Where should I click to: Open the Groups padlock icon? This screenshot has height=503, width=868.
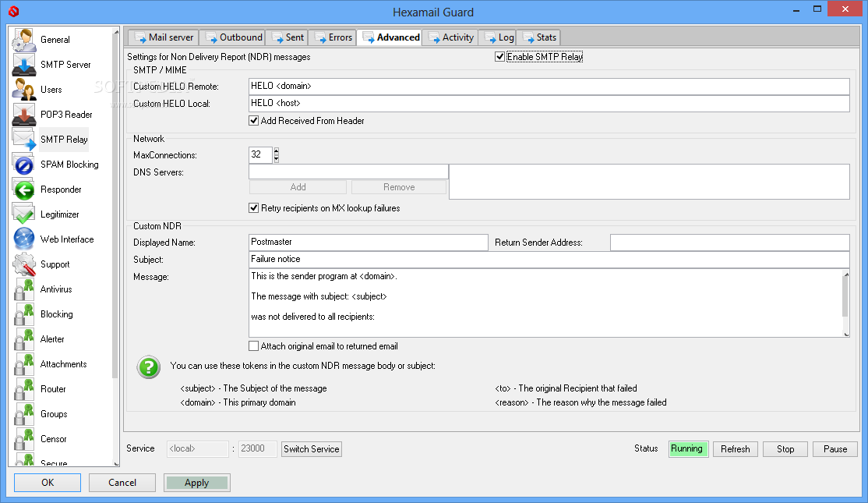click(24, 414)
